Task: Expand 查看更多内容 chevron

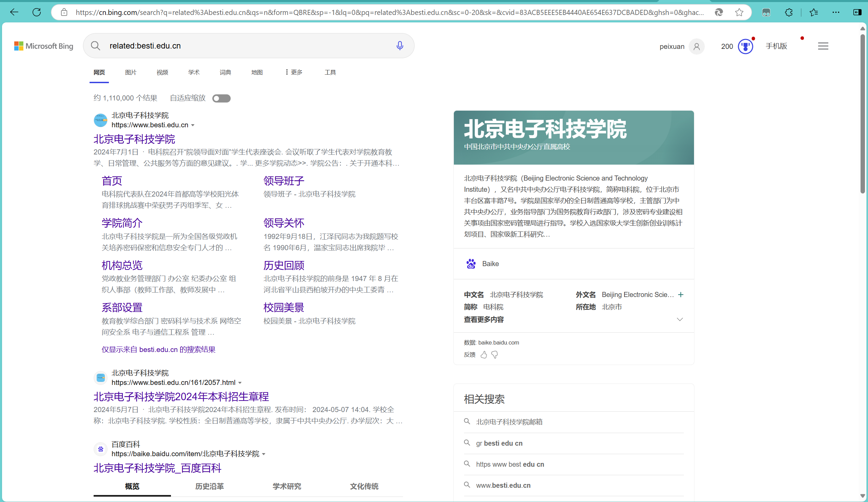Action: tap(680, 319)
